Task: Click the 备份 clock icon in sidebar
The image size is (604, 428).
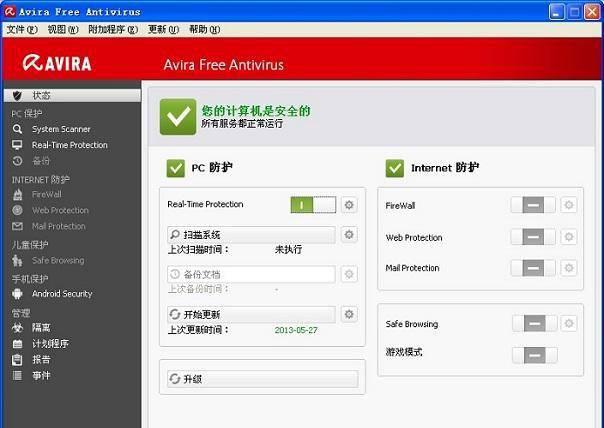Action: (x=17, y=161)
